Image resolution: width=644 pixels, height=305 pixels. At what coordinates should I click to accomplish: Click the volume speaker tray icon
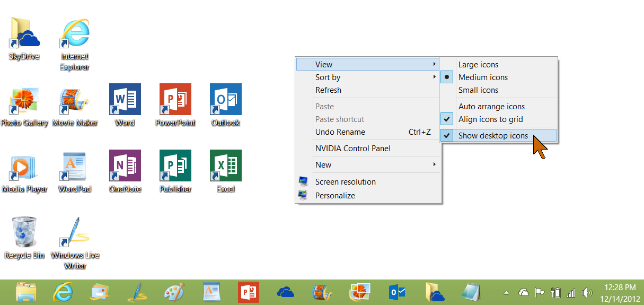pos(587,293)
